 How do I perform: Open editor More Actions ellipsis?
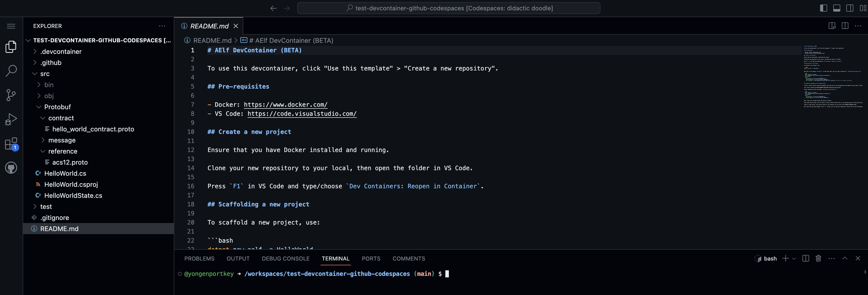(x=858, y=26)
